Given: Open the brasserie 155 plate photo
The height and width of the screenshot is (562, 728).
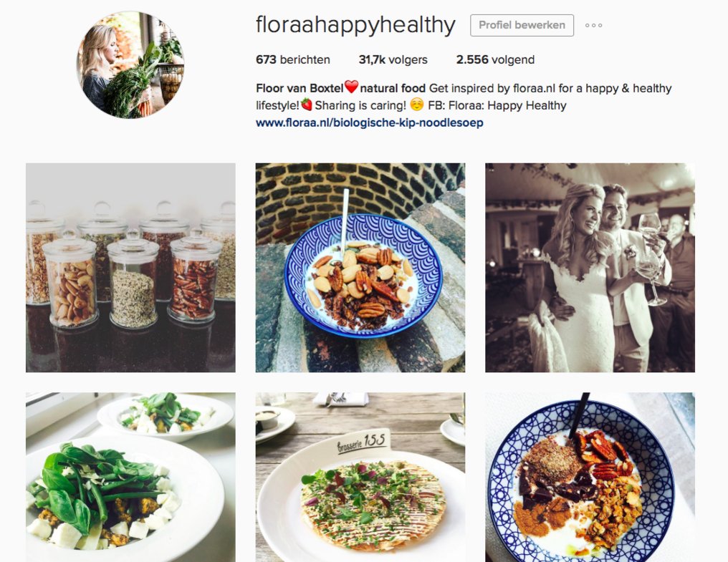Looking at the screenshot, I should pyautogui.click(x=360, y=478).
